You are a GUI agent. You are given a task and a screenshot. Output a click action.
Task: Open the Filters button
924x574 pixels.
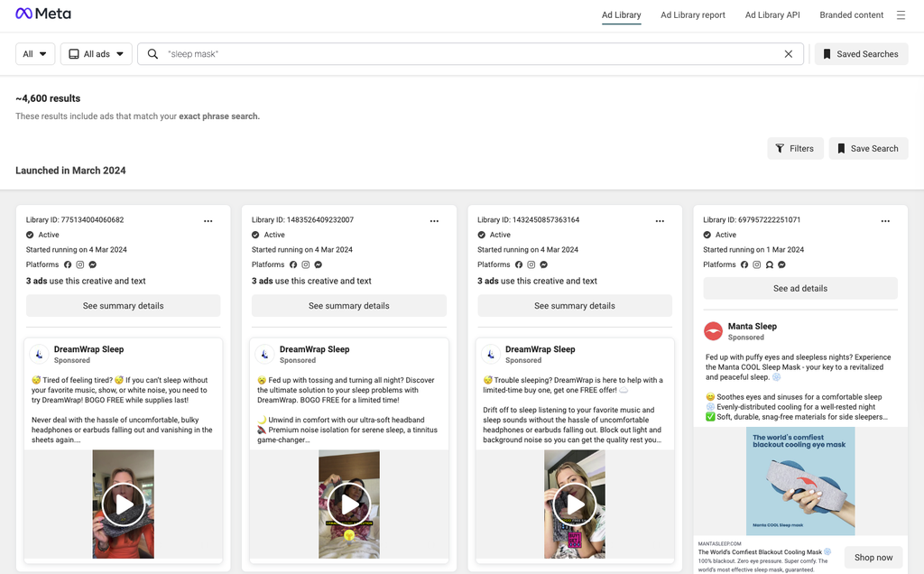point(795,149)
